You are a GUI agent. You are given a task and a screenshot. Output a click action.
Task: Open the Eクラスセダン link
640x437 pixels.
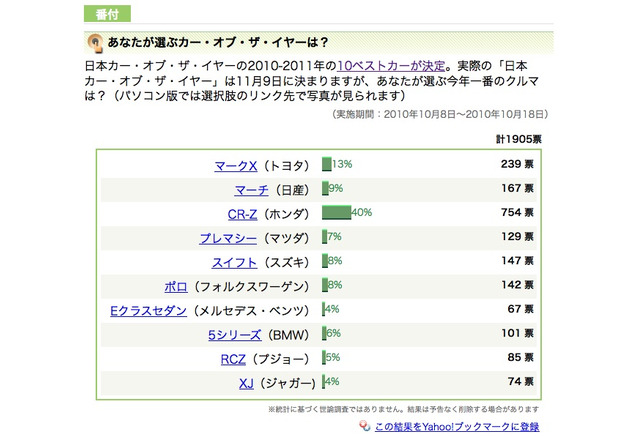click(x=149, y=311)
